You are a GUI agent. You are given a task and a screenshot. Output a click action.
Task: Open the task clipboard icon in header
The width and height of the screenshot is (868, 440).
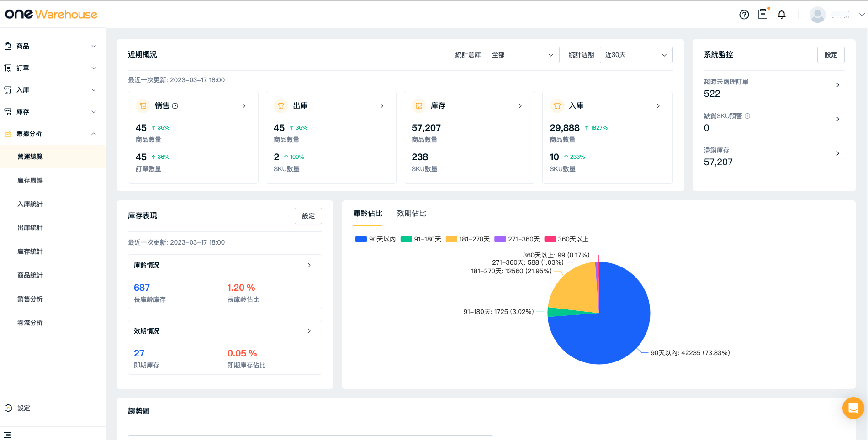coord(763,14)
